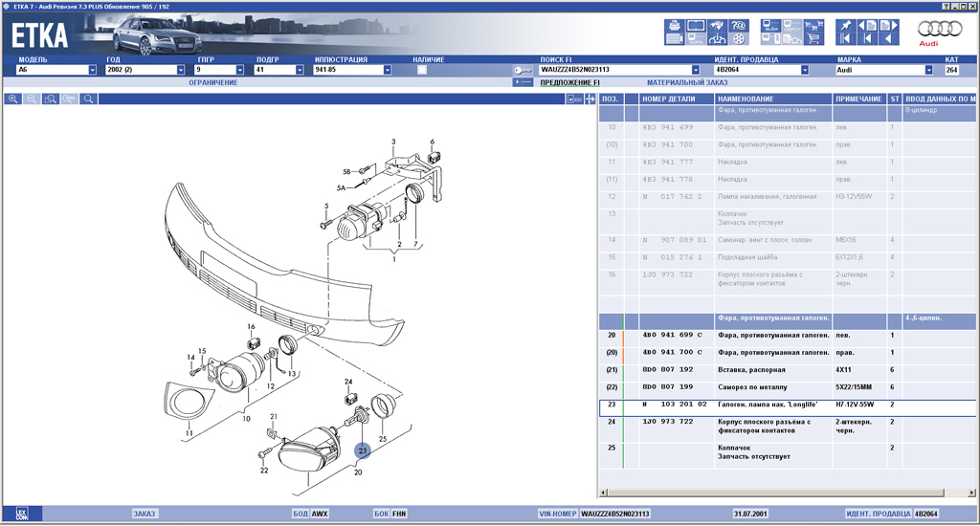
Task: Click the binoculars search icon
Action: point(718,26)
